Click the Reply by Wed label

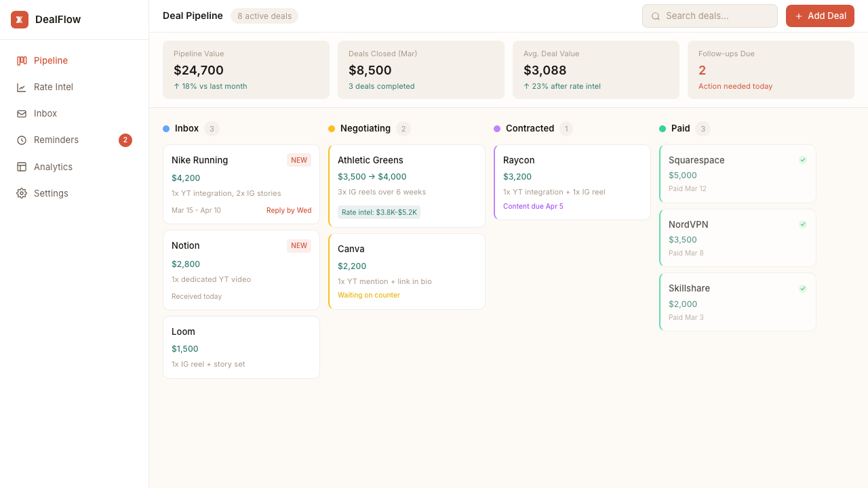coord(289,210)
